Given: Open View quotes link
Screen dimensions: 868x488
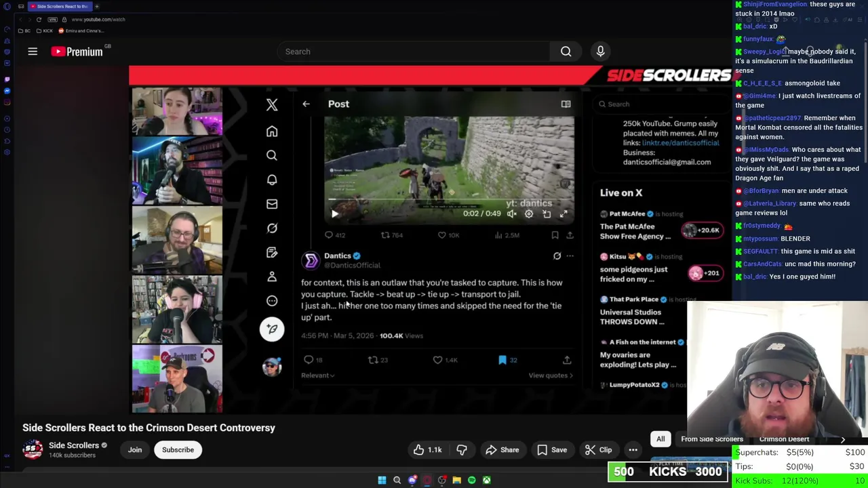Looking at the screenshot, I should (550, 375).
